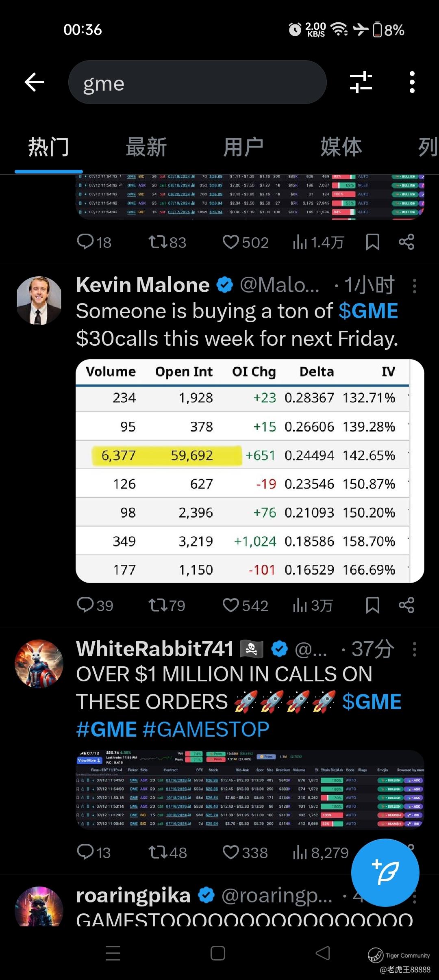Screen dimensions: 439x980
Task: Open the three-dot overflow menu in header
Action: [412, 82]
